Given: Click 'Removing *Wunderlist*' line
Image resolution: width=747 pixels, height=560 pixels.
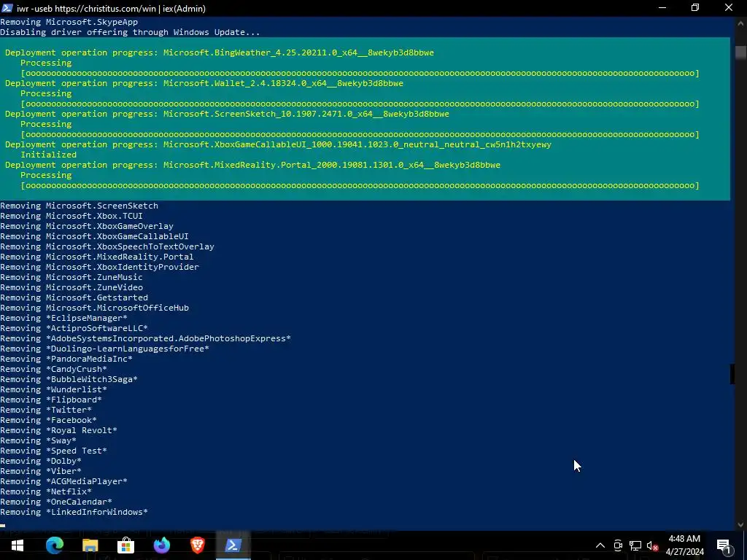Looking at the screenshot, I should (53, 389).
